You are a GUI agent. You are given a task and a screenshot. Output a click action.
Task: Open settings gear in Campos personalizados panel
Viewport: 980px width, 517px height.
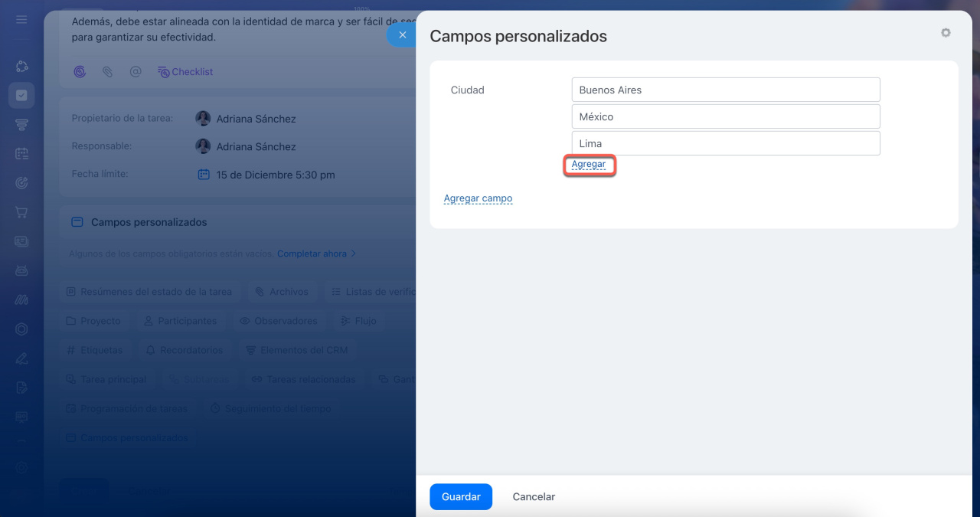click(x=946, y=33)
